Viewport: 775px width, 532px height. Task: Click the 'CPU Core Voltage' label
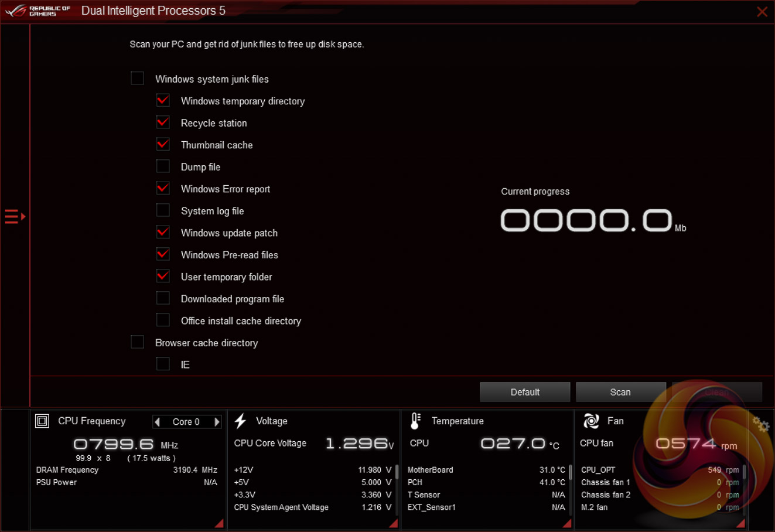(x=270, y=444)
